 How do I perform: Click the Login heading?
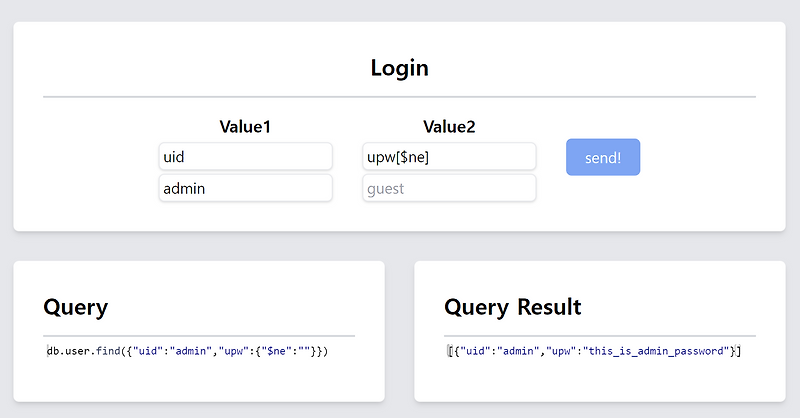(399, 68)
